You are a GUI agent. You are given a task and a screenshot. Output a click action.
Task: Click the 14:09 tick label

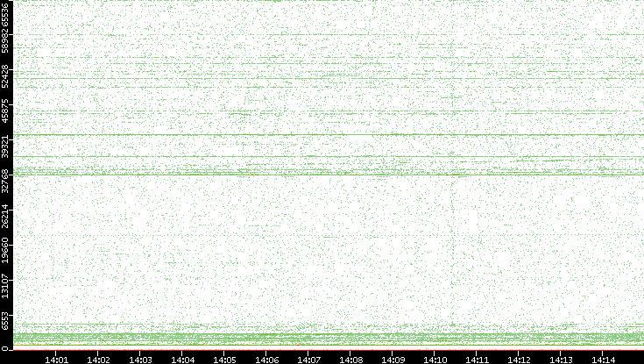click(393, 359)
